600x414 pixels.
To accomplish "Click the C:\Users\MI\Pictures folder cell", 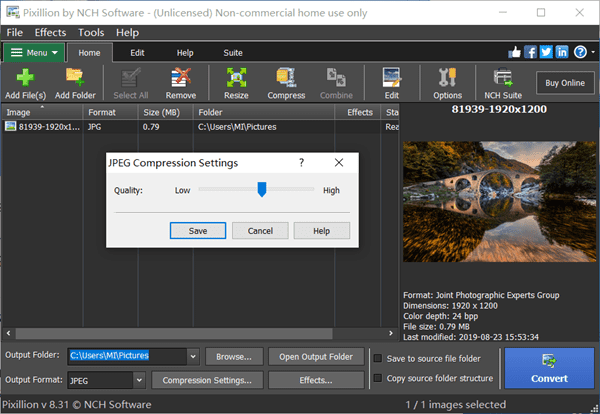I will (x=237, y=127).
